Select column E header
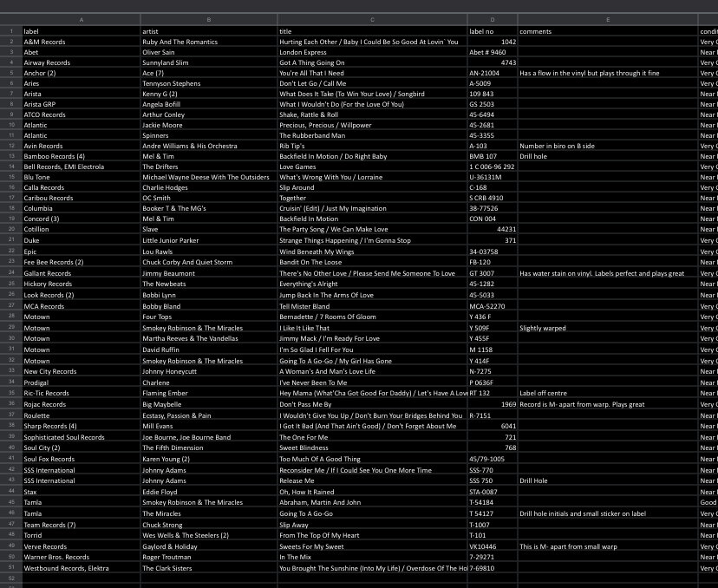 (x=608, y=20)
